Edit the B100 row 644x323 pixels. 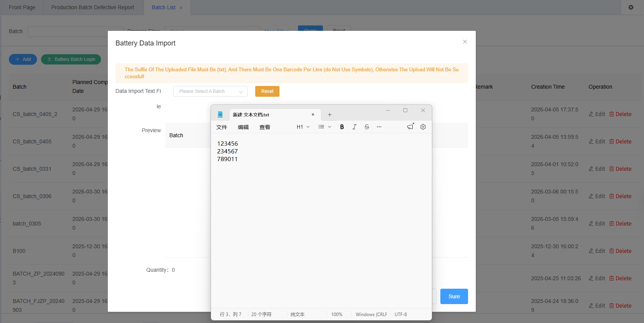(x=597, y=251)
